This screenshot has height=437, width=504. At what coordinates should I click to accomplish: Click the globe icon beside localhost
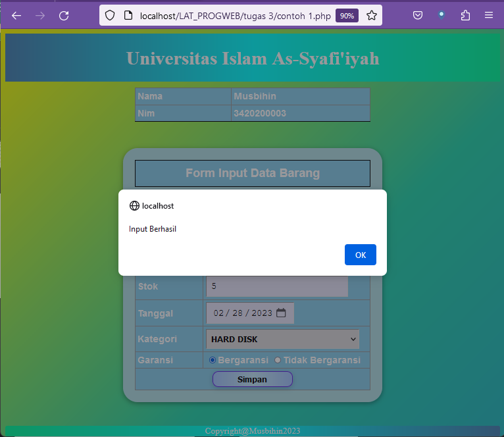point(134,206)
